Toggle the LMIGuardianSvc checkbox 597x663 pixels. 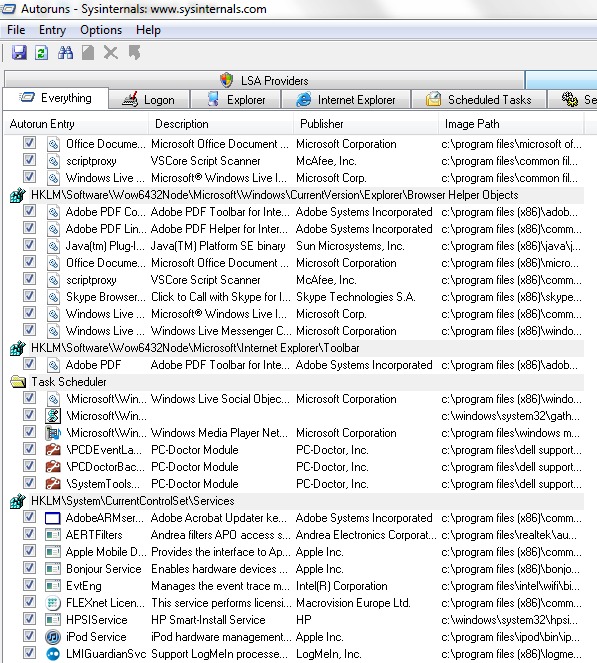(x=29, y=652)
